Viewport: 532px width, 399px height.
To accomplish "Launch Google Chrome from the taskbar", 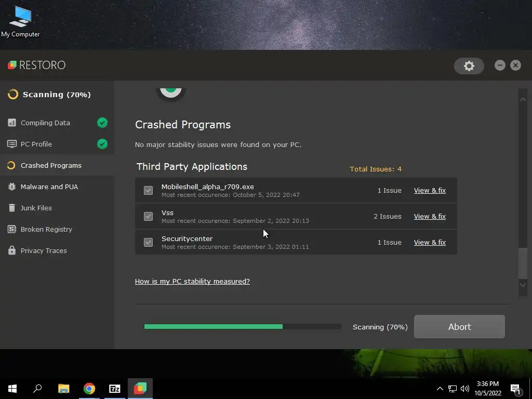I will coord(89,389).
